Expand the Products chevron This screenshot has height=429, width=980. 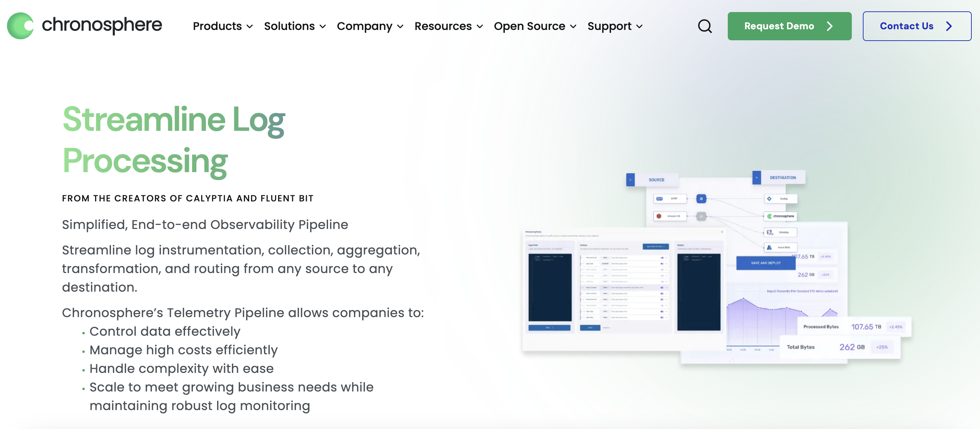click(x=249, y=27)
